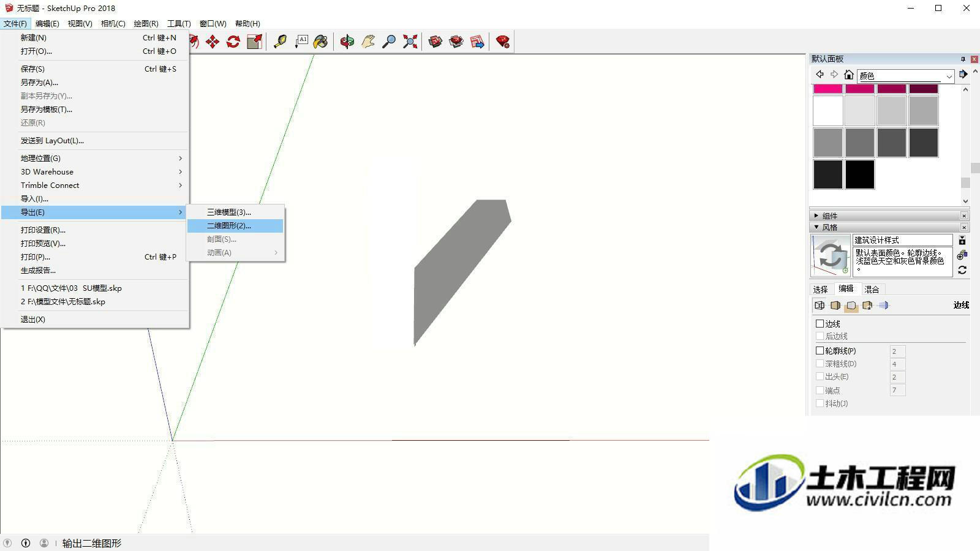Toggle the 后边线 checkbox
The width and height of the screenshot is (980, 551).
[x=820, y=336]
